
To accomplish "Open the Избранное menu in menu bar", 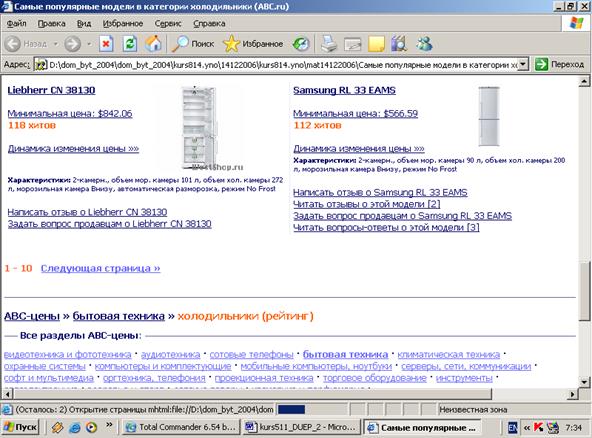I will [x=123, y=23].
